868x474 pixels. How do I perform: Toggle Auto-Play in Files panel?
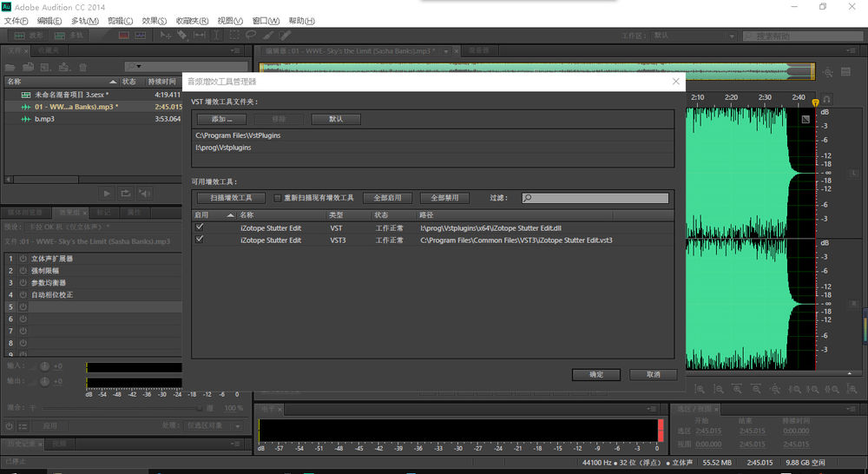144,194
